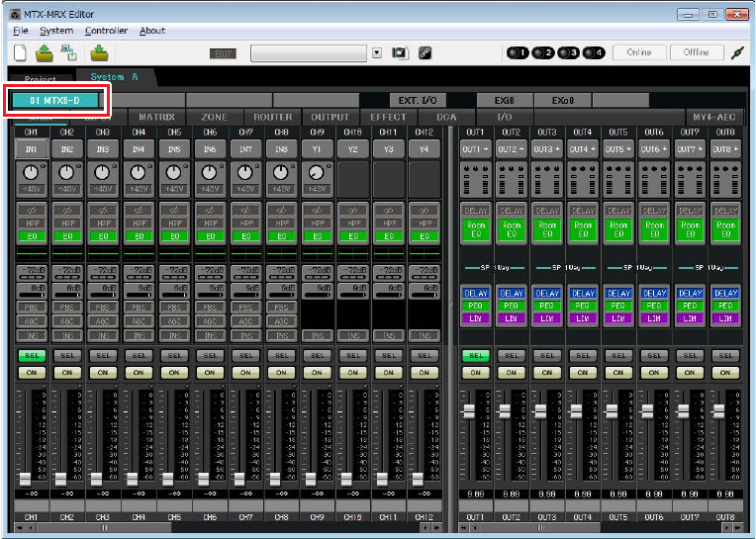Image resolution: width=756 pixels, height=539 pixels.
Task: Click status indicator number 4
Action: pos(594,52)
